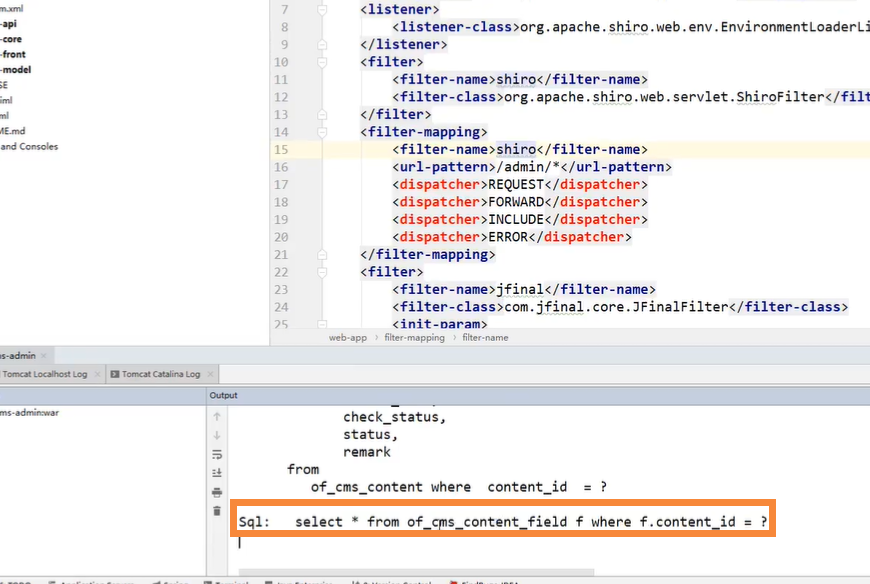Click the 'from' line in console output

click(x=303, y=470)
